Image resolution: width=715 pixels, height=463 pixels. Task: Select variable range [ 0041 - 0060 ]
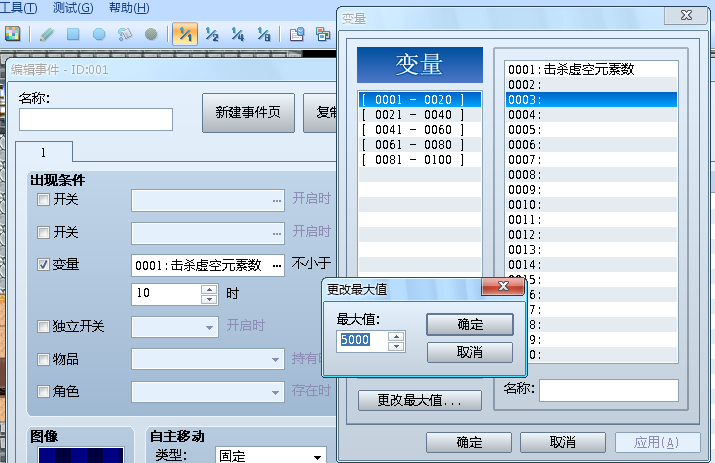[420, 130]
